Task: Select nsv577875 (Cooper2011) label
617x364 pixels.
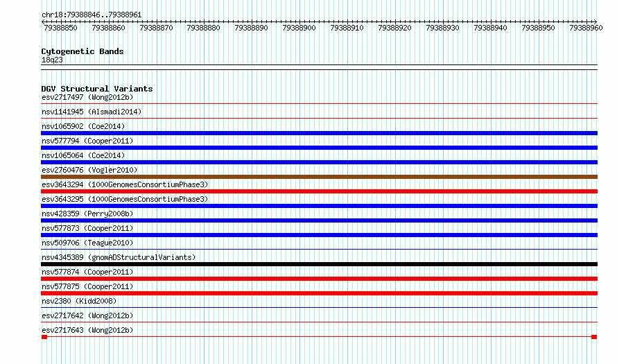Action: coord(87,286)
